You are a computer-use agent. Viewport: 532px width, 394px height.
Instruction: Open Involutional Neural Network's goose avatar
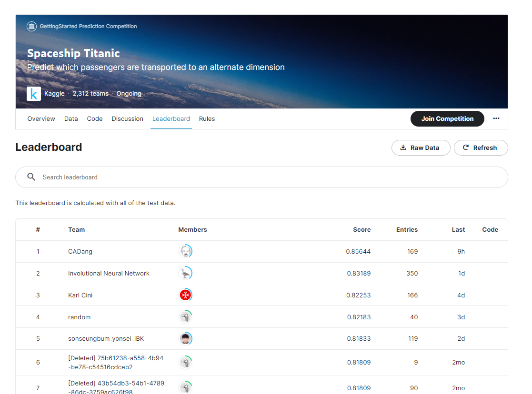185,273
